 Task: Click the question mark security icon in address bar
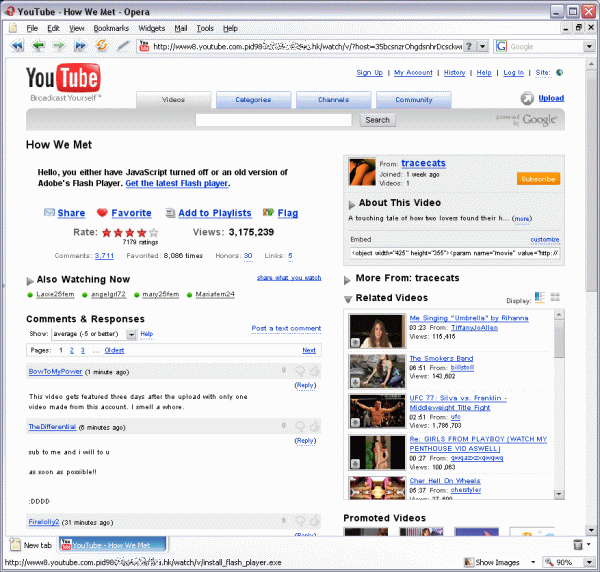pos(469,46)
